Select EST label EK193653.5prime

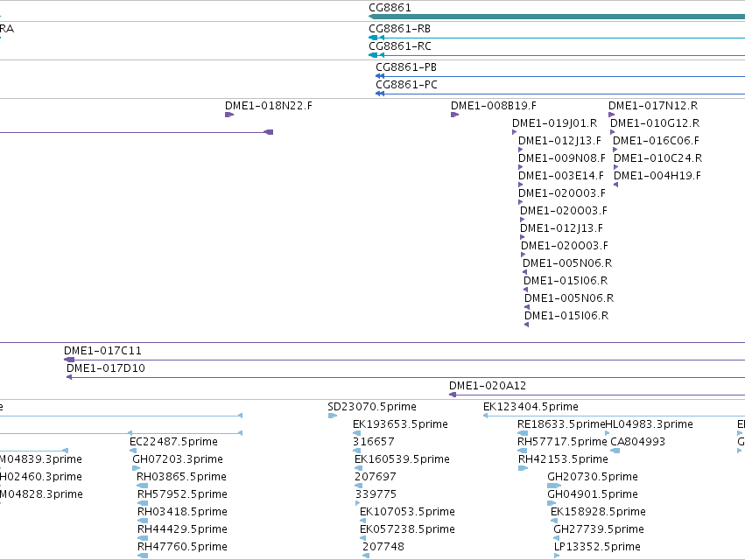pos(400,424)
